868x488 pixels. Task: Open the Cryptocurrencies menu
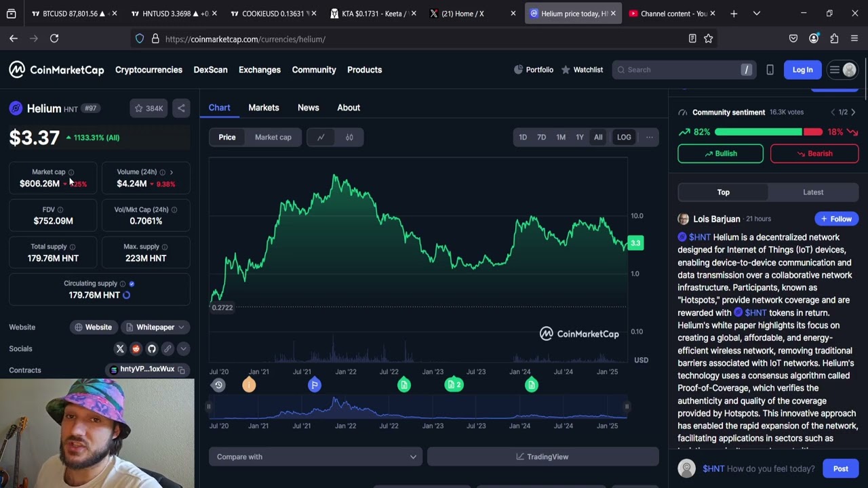[x=149, y=70]
